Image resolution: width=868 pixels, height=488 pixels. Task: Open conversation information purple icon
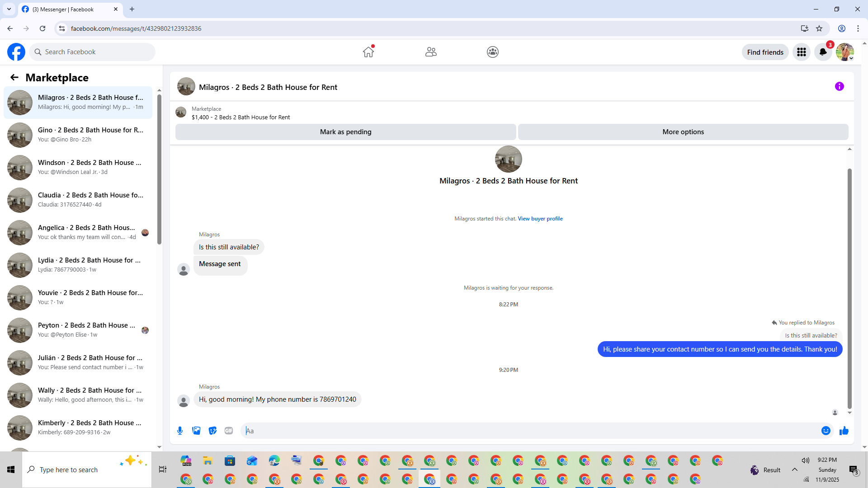pos(840,86)
